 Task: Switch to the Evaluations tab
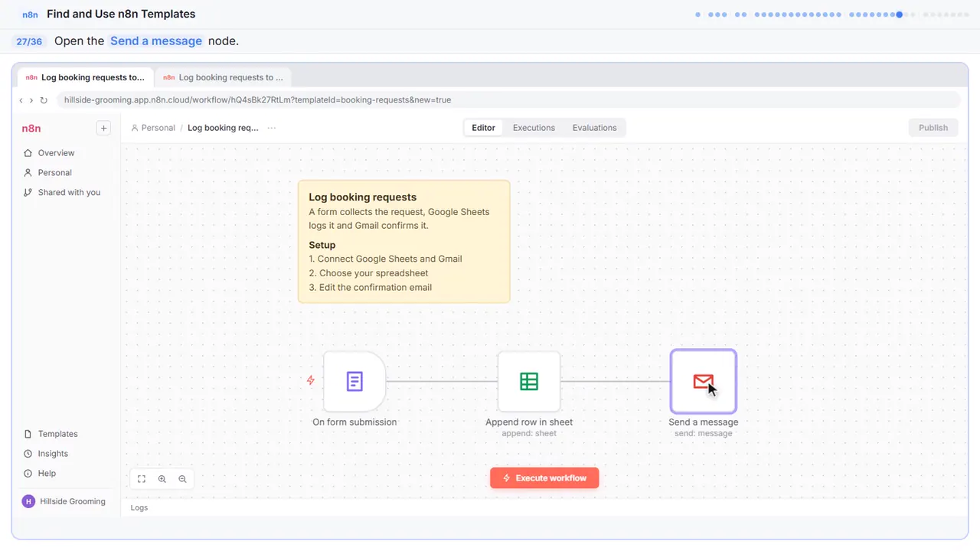(x=594, y=128)
